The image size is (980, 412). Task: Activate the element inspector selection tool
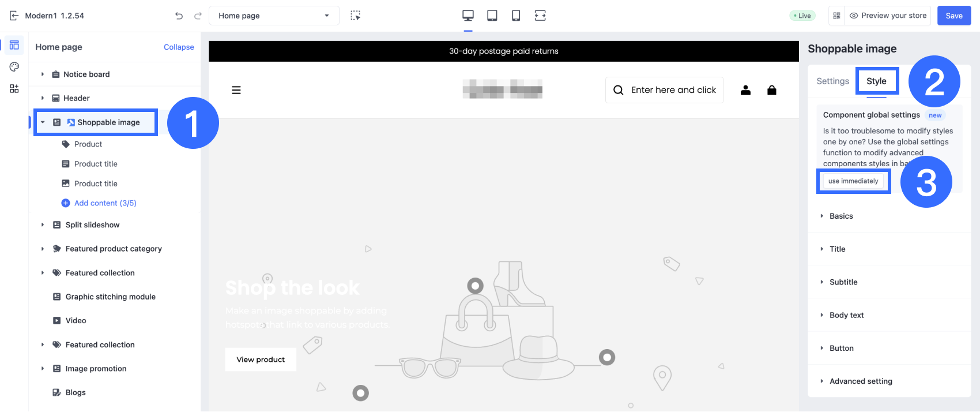pyautogui.click(x=356, y=16)
